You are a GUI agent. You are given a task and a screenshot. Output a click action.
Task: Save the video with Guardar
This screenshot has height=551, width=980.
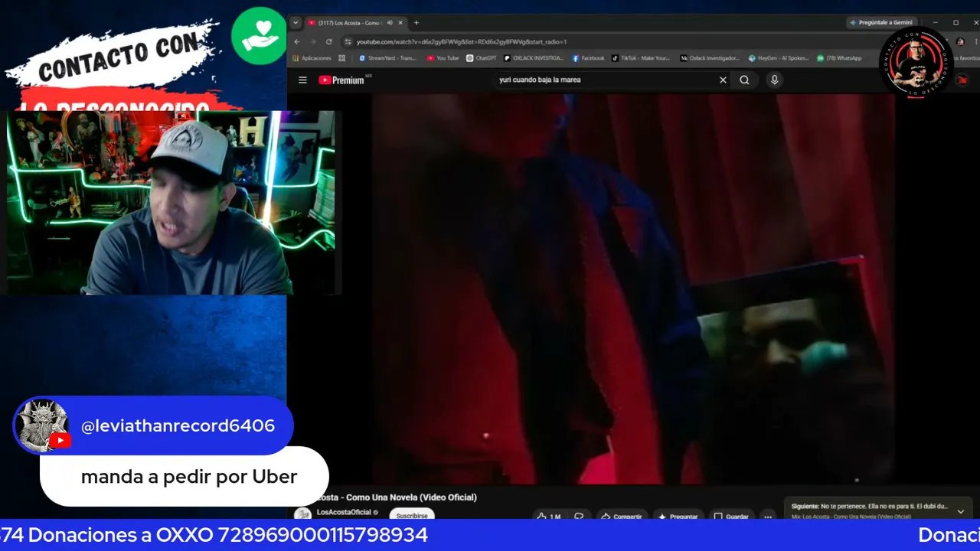730,516
